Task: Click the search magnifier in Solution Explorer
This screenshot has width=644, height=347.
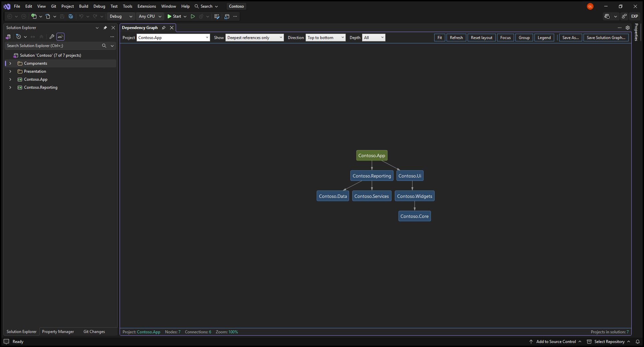Action: pyautogui.click(x=104, y=46)
